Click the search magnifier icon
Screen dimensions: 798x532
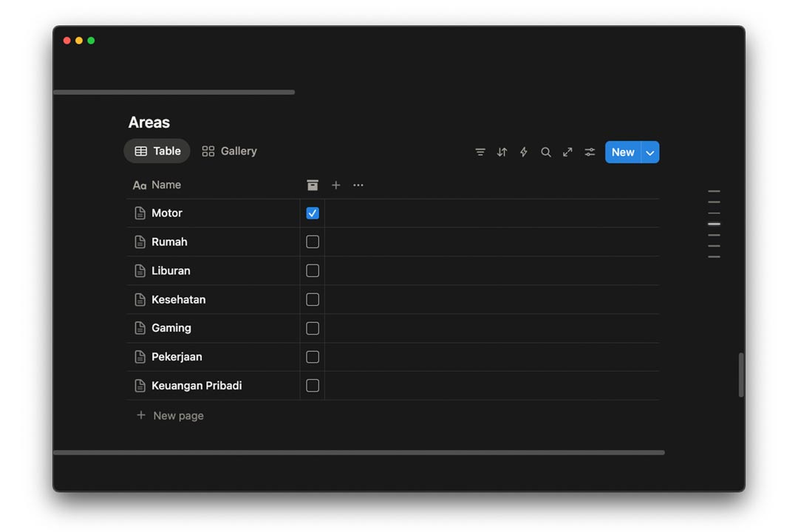coord(545,152)
